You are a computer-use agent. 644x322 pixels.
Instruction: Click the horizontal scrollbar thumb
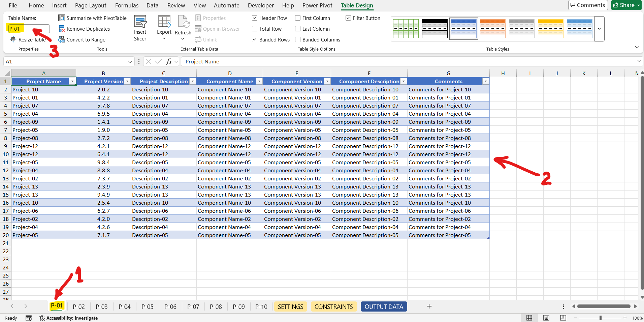click(x=604, y=306)
